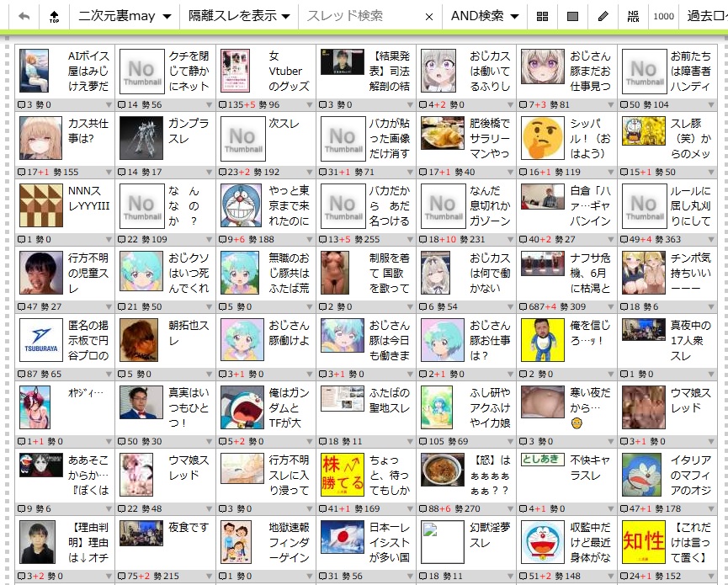
Task: Click the yellow 知性 thumbnail
Action: [x=643, y=542]
